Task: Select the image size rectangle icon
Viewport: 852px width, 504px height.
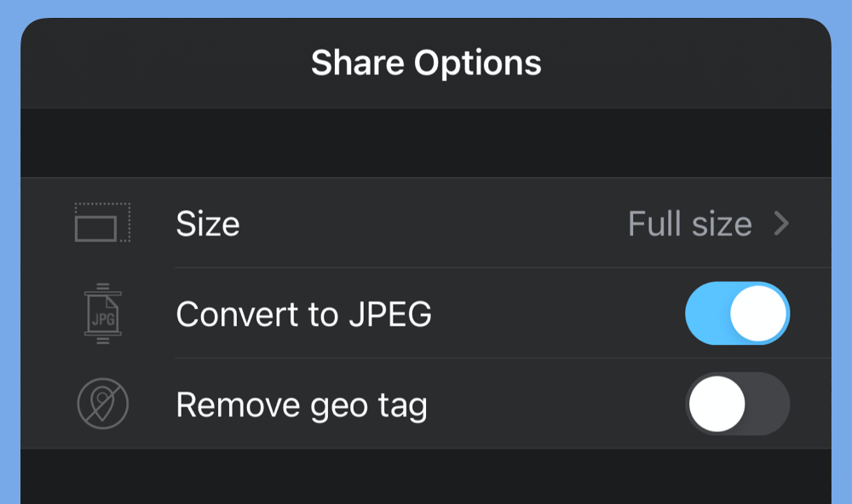Action: pos(101,224)
